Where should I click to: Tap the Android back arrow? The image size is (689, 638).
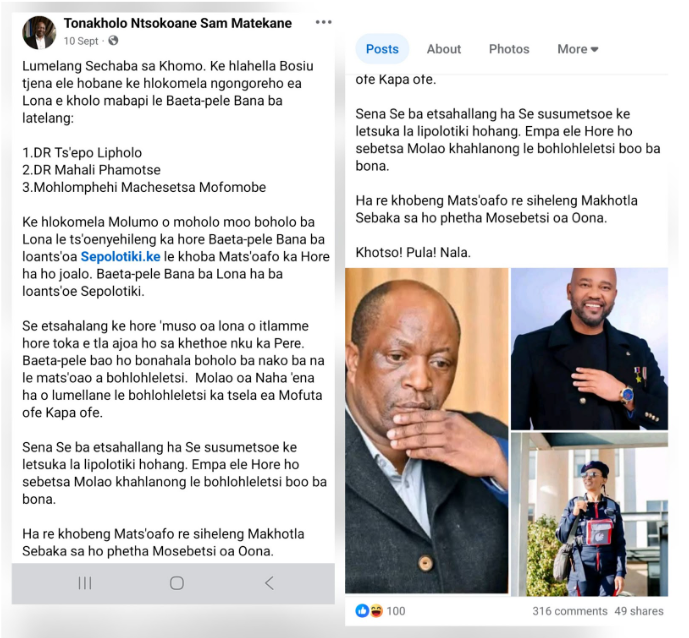coord(269,583)
